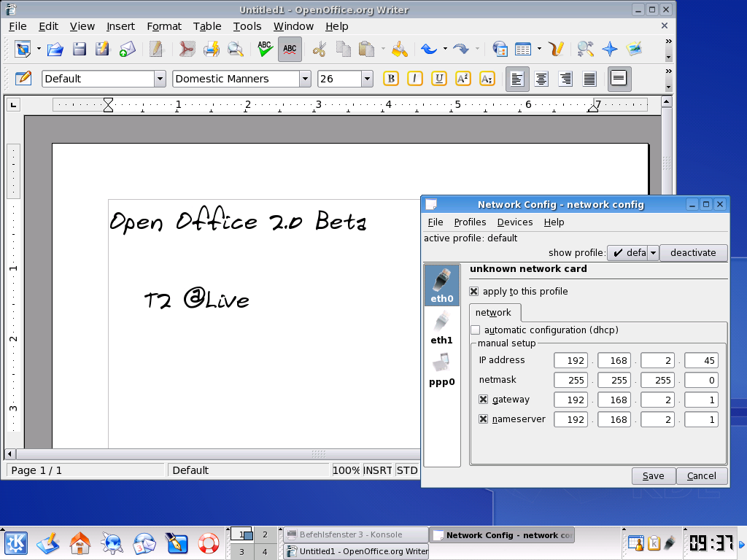Click the Format Paintbrush icon
Viewport: 747px width, 560px height.
pyautogui.click(x=400, y=49)
